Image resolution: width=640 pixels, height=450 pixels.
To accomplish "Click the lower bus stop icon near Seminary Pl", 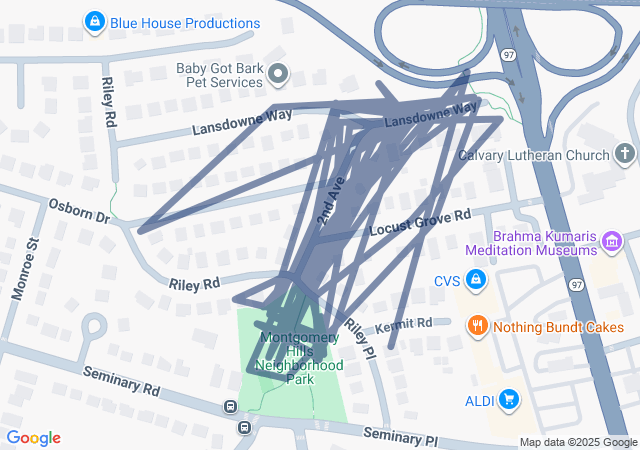I will tap(244, 428).
